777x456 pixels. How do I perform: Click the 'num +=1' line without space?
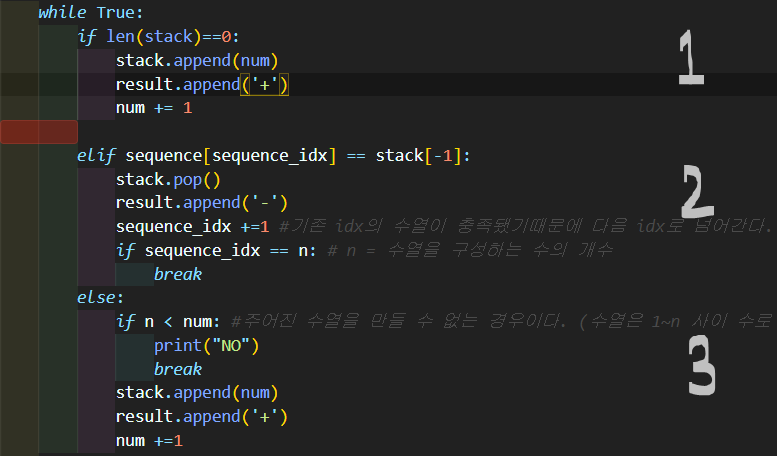pyautogui.click(x=149, y=441)
